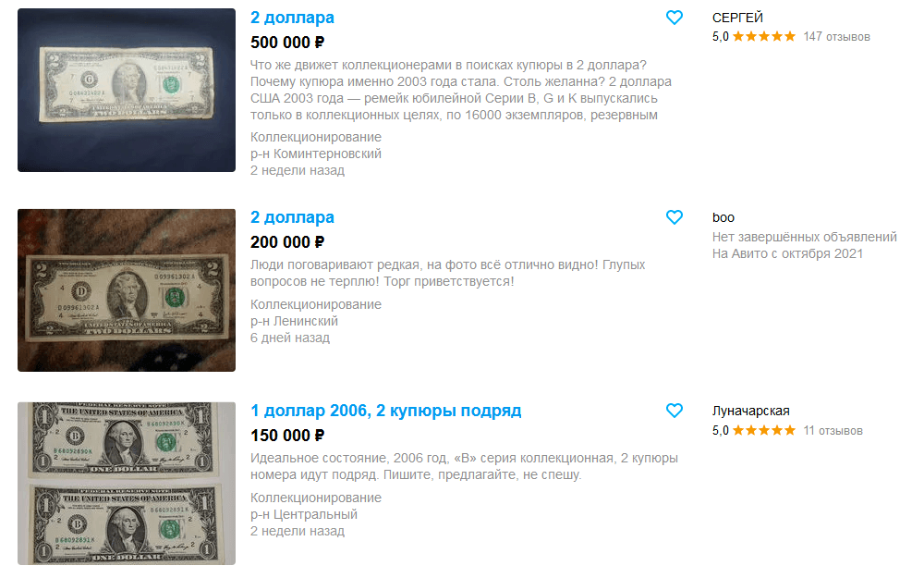Show Луначарская's 11 отзывов
Screen dimensions: 924x578
coord(833,431)
